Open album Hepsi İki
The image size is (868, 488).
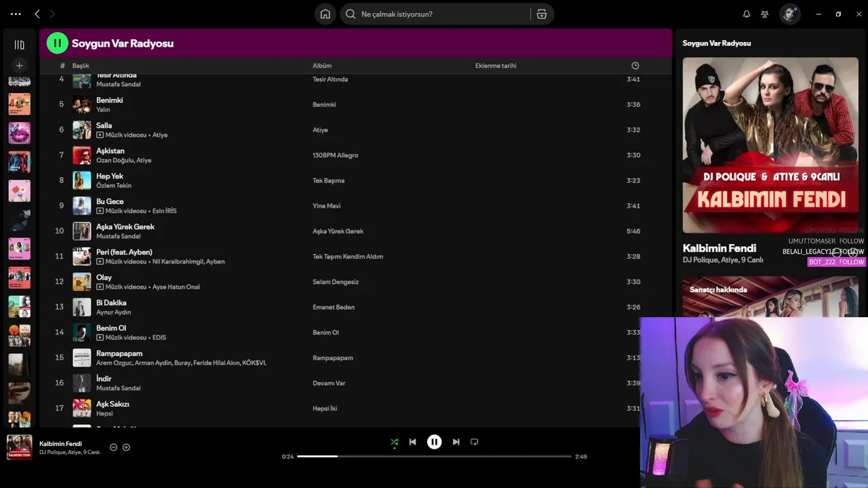(x=325, y=409)
